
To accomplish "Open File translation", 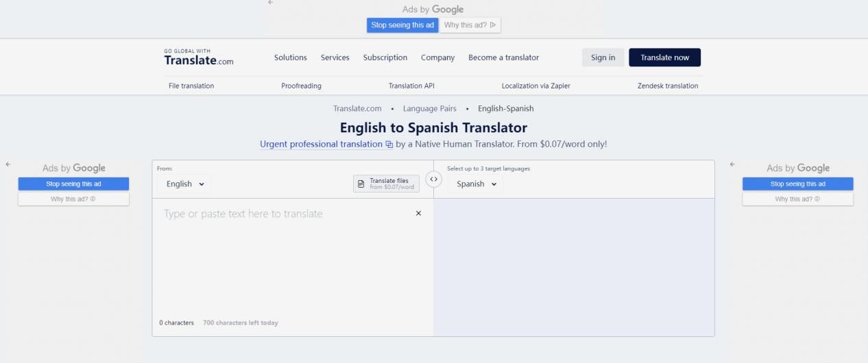I will 191,86.
